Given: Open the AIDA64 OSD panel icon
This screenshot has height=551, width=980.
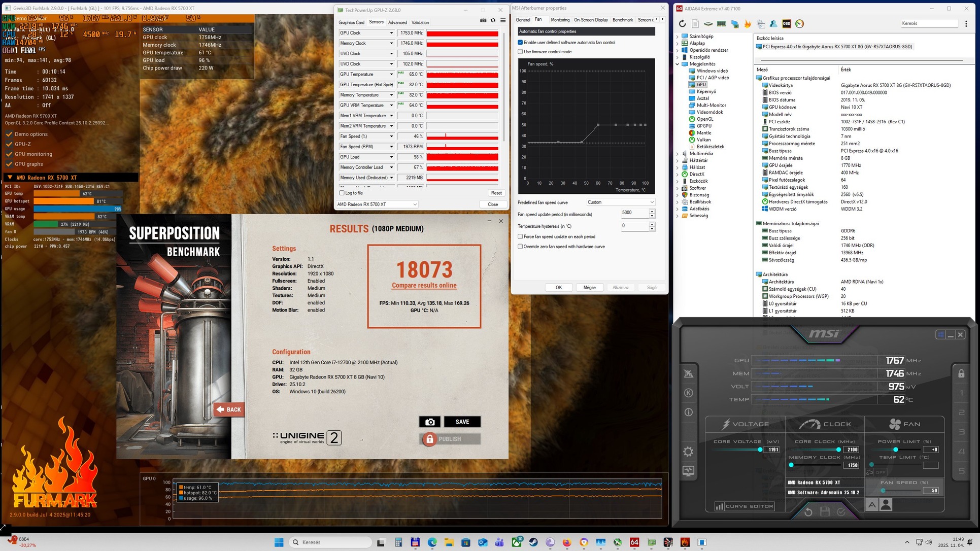Looking at the screenshot, I should [786, 24].
